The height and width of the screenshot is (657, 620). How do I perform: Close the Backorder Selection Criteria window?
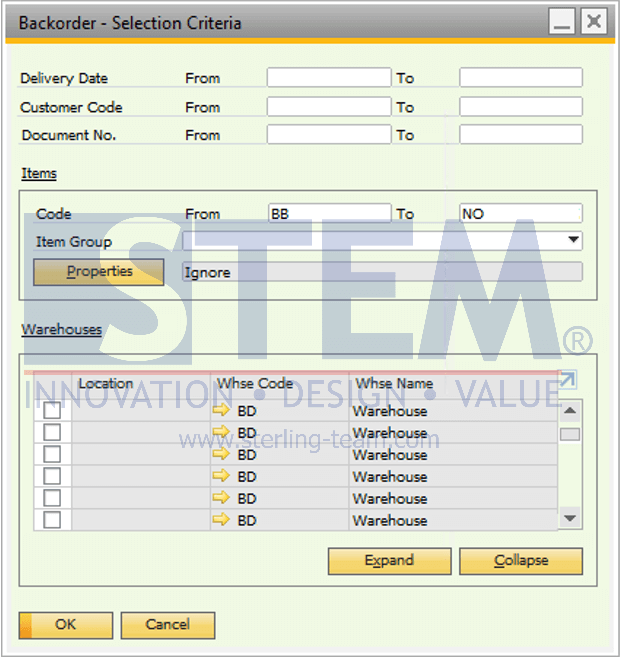click(594, 21)
